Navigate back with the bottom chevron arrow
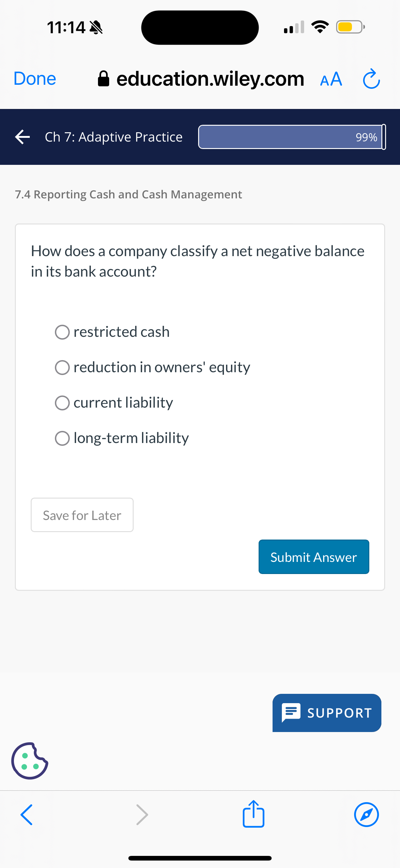This screenshot has height=868, width=400. pos(26,815)
